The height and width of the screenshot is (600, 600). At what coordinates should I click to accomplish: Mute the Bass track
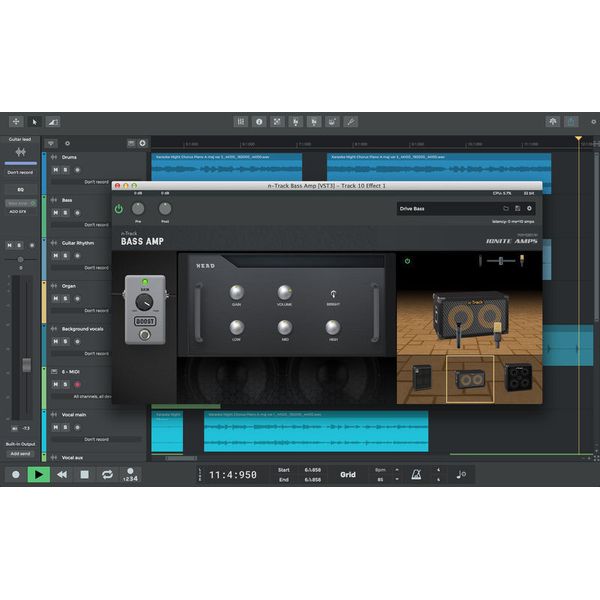click(x=55, y=212)
